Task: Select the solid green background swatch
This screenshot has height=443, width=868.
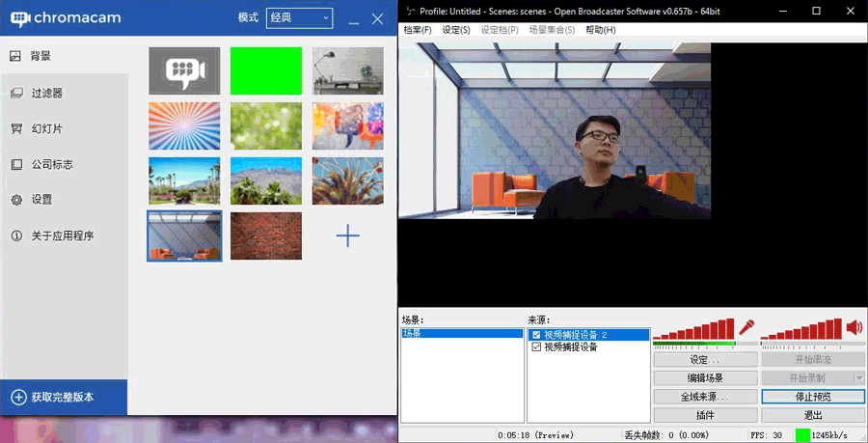Action: tap(266, 70)
